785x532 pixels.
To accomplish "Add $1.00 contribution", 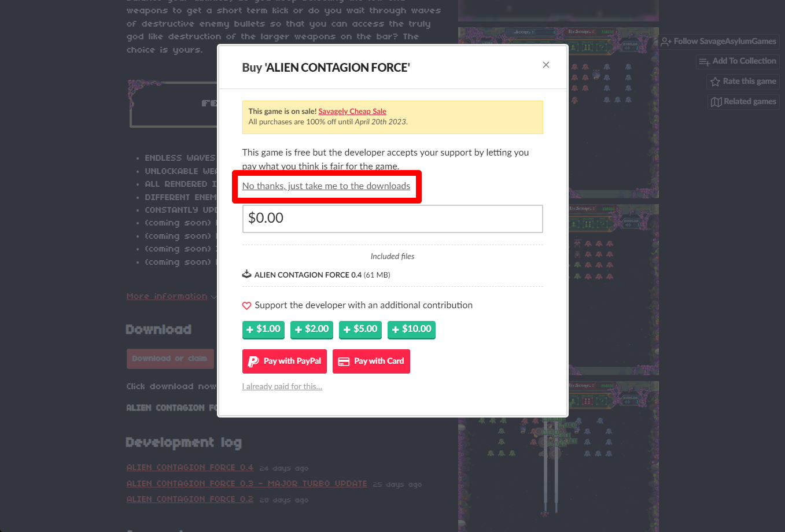I will coord(263,329).
